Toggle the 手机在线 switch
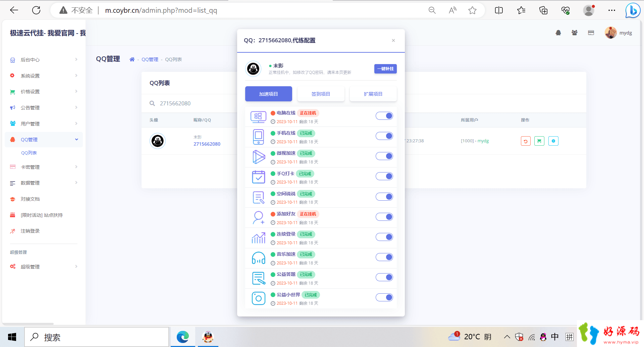Screen dimensions: 644x347 point(384,136)
